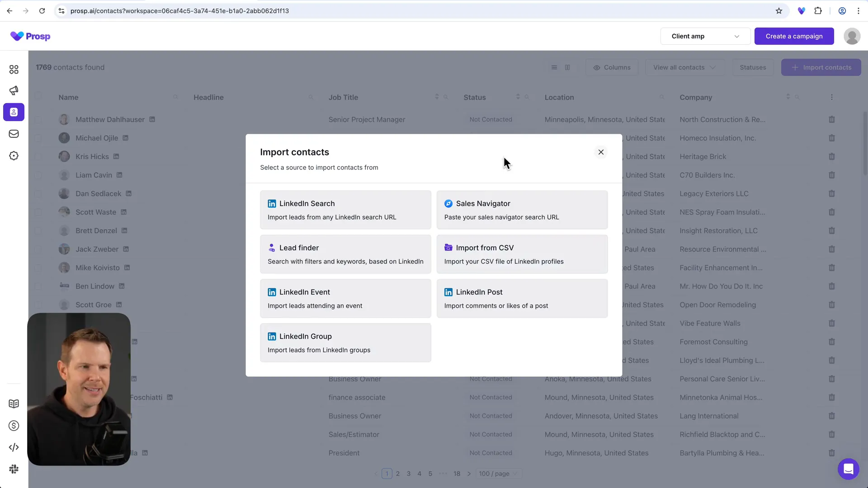Delete Matthew Dahlhauser's row with trash icon
Screen dimensions: 868x488
tap(831, 119)
